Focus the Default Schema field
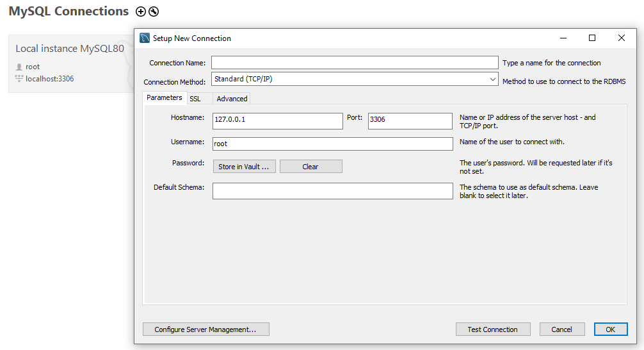The width and height of the screenshot is (644, 350). click(x=333, y=191)
